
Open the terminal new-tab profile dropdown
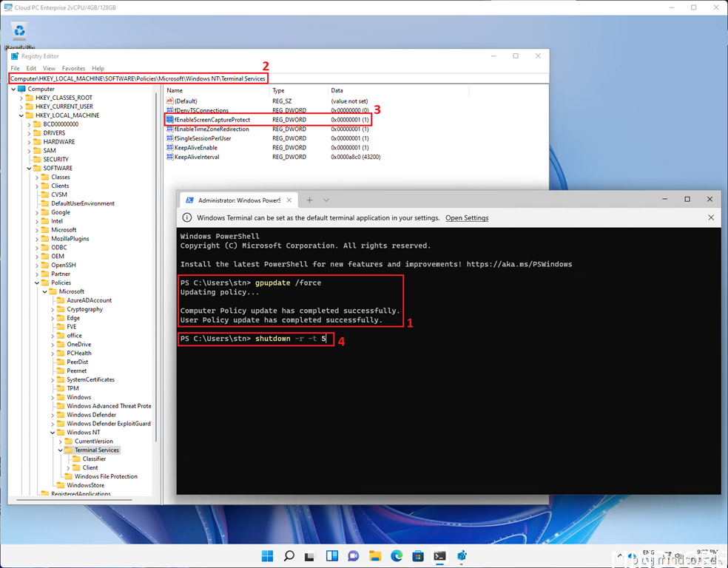click(x=326, y=200)
